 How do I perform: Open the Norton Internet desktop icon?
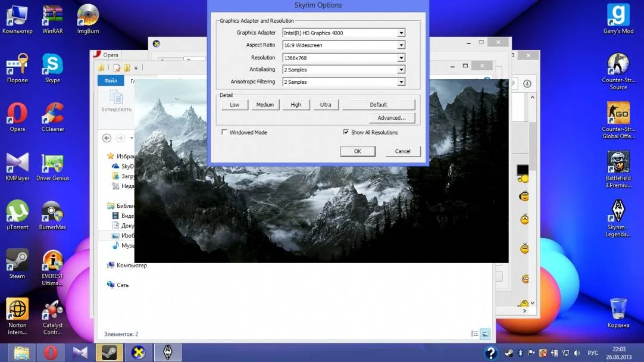(17, 316)
